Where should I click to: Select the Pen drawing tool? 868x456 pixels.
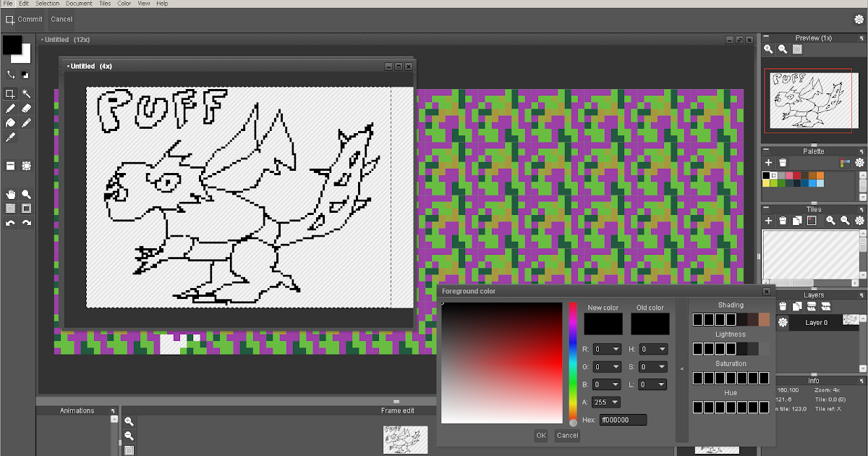point(10,109)
